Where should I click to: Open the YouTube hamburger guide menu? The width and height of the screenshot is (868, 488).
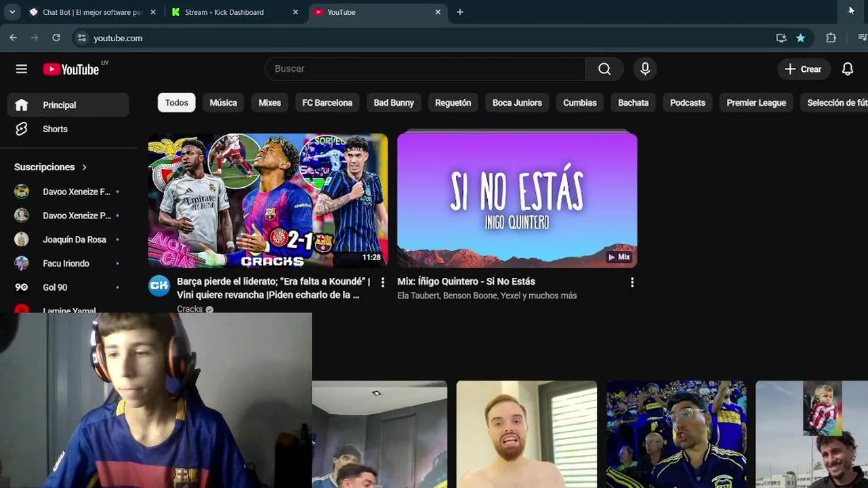[x=22, y=69]
